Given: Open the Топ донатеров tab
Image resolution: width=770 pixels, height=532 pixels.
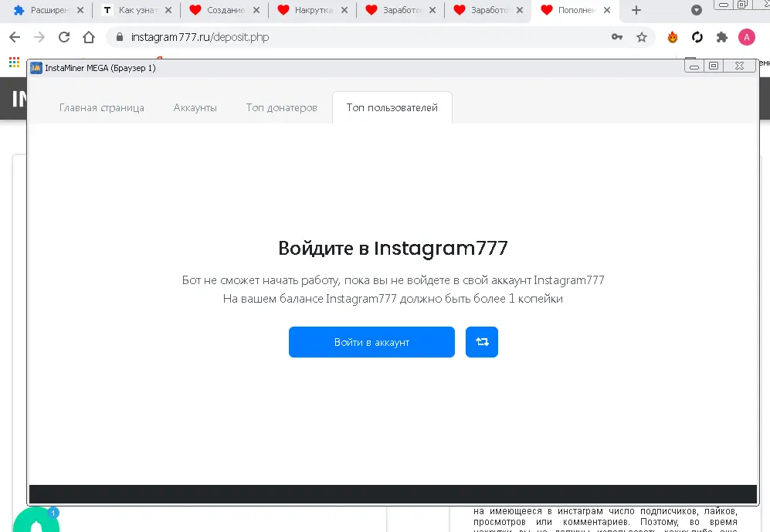Looking at the screenshot, I should (x=281, y=107).
